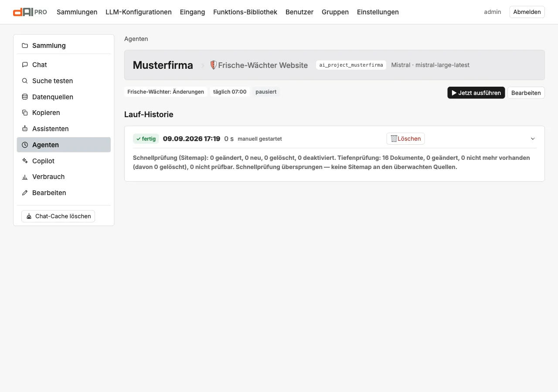Run the agent with Jetzt ausführen

[476, 93]
